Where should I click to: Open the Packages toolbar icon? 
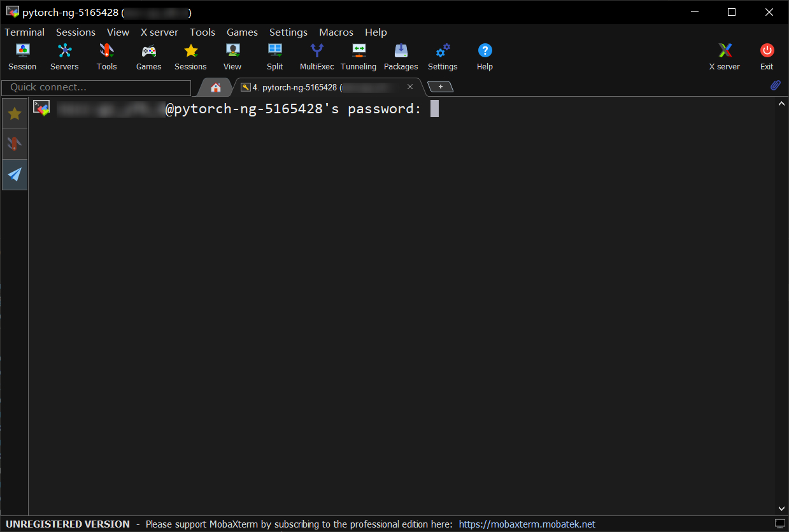(401, 57)
